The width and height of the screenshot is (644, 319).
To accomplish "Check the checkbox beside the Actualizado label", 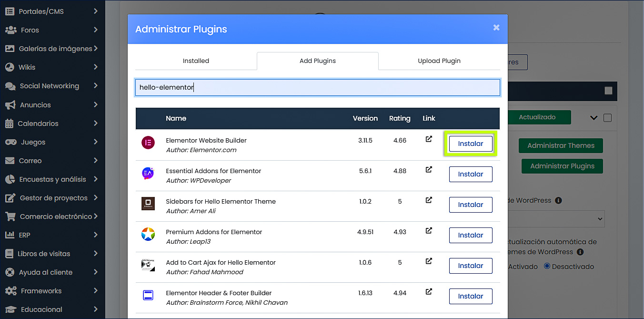I will click(608, 117).
